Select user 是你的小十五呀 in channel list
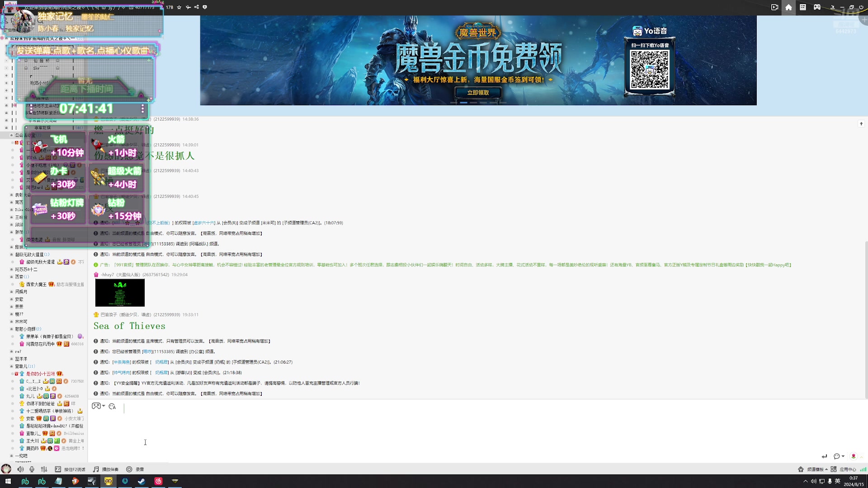 40,374
